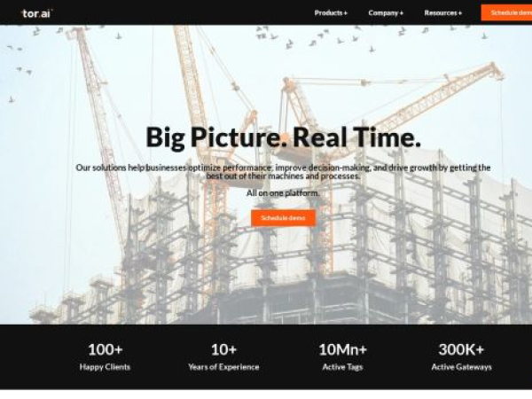Viewport: 532px width, 399px height.
Task: Click the tor.ai logo
Action: click(x=36, y=13)
